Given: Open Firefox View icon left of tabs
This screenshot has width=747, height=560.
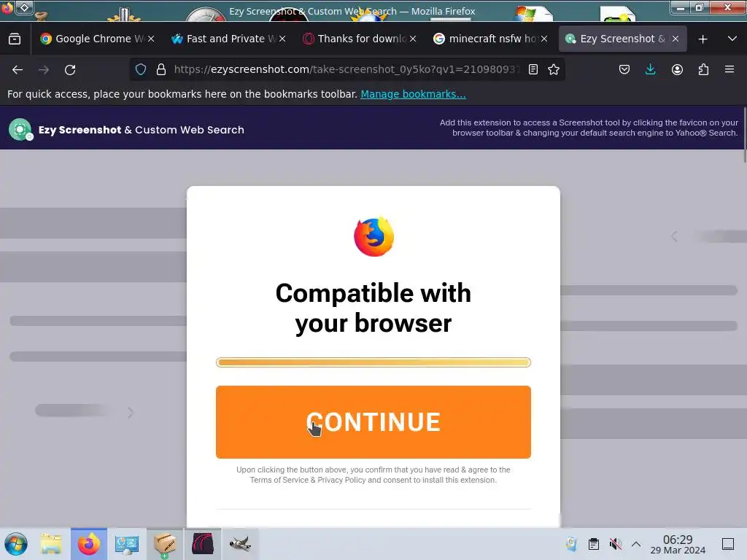Looking at the screenshot, I should 15,39.
